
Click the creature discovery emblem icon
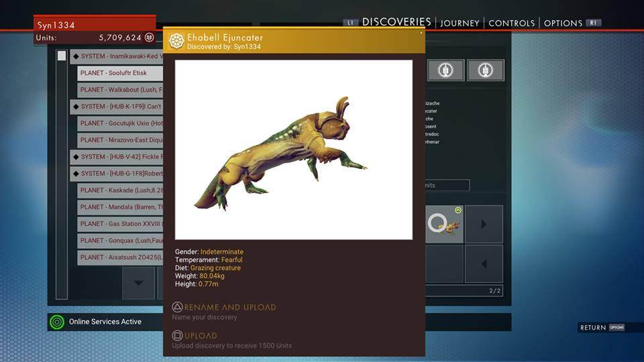176,41
